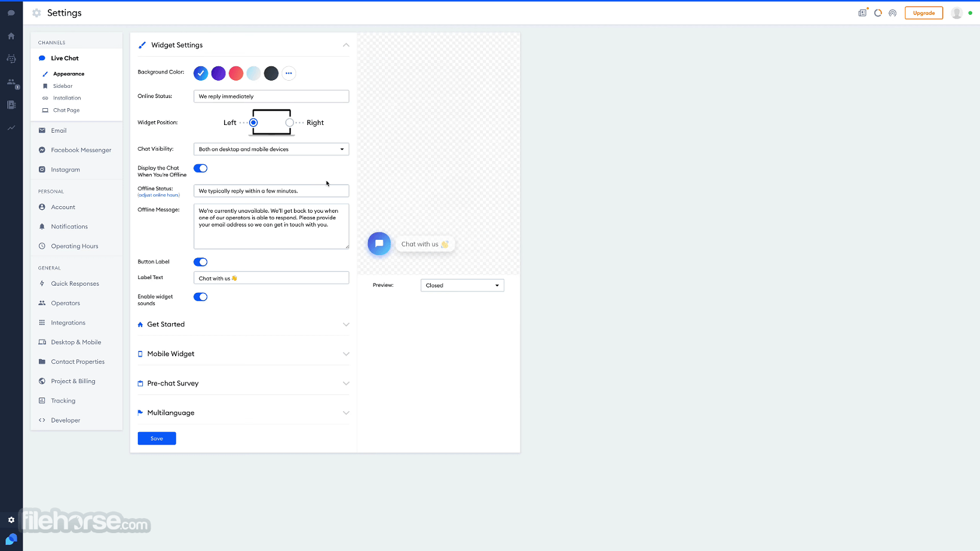Select the blue background color
This screenshot has height=551, width=980.
pyautogui.click(x=201, y=73)
